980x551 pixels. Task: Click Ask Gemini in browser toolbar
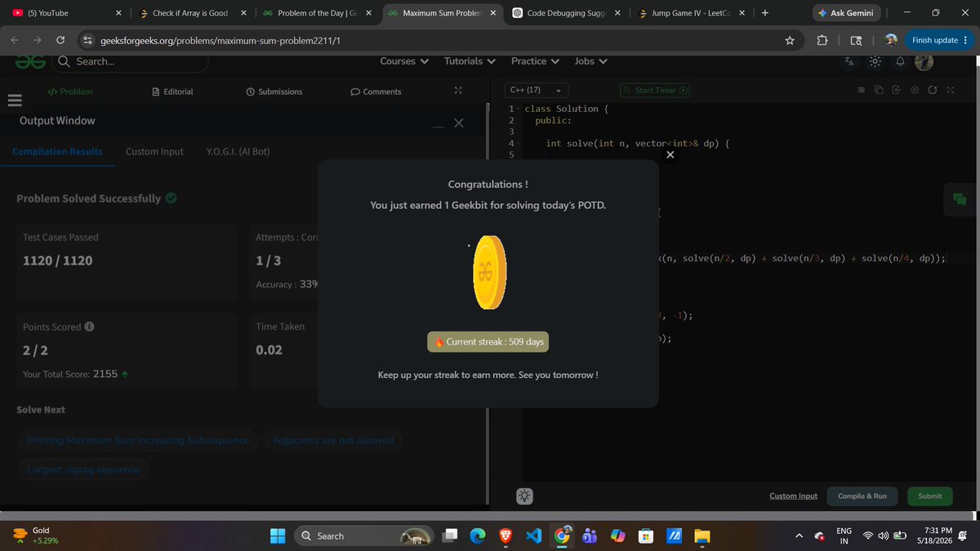845,13
